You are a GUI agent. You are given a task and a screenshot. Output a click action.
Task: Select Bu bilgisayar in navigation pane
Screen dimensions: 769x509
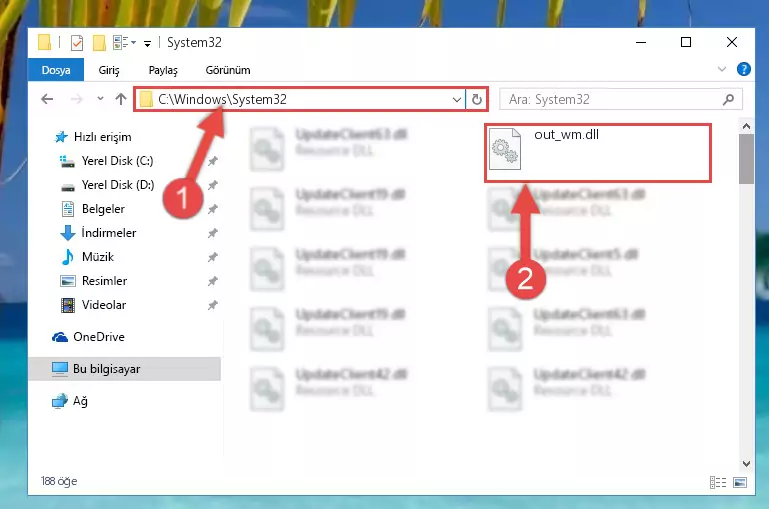click(x=125, y=369)
